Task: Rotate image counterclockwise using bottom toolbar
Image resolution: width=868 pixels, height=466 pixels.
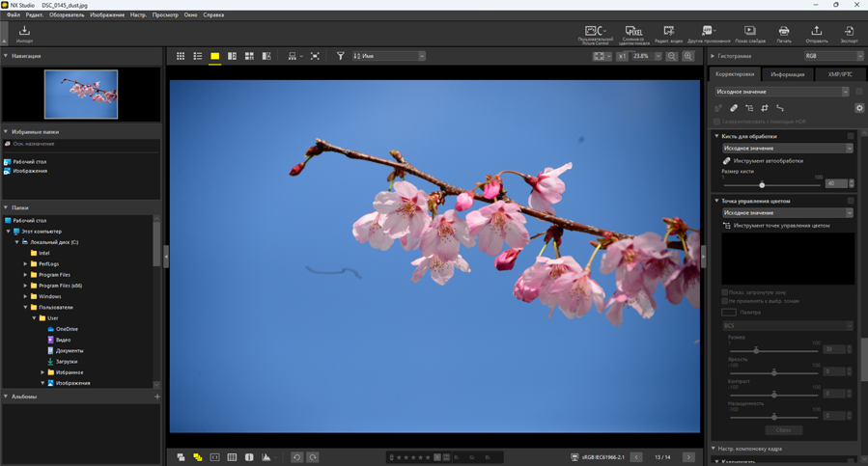Action: pos(296,457)
